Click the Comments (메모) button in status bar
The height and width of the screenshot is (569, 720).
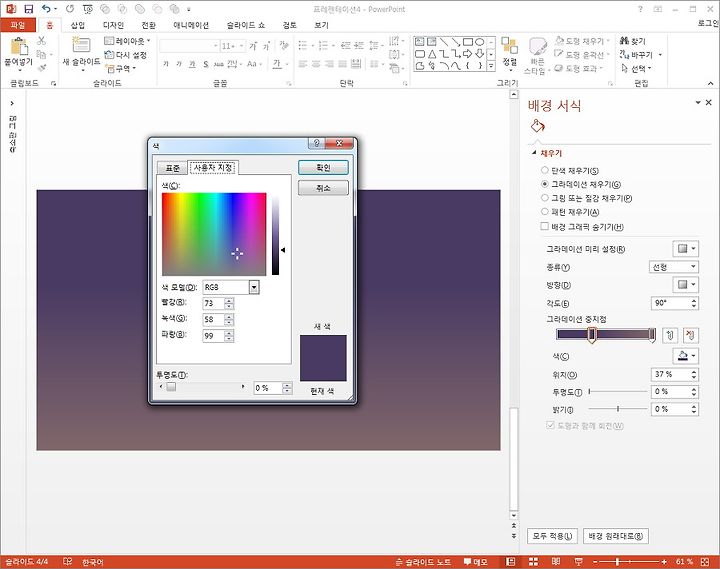pos(475,562)
